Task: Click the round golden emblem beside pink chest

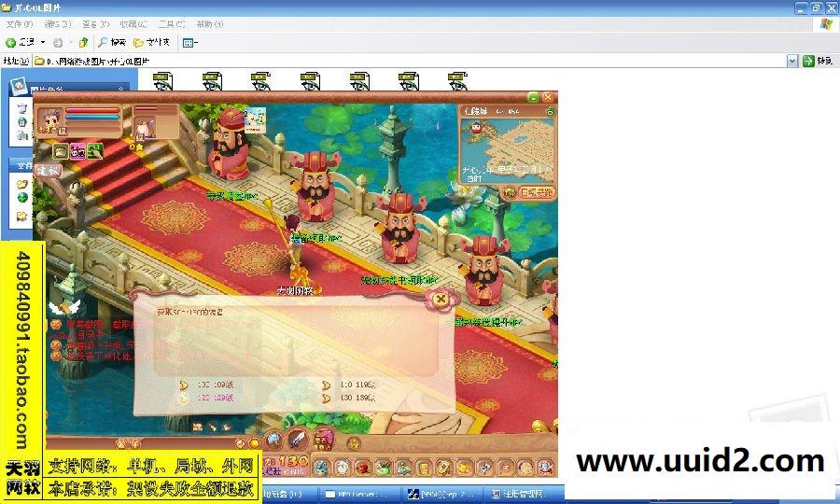Action: pos(353,443)
